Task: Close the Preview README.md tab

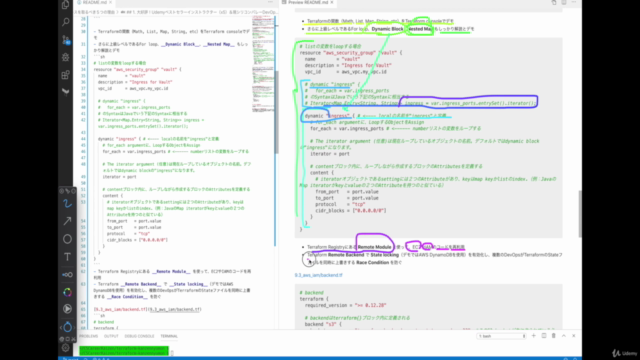Action: pyautogui.click(x=332, y=2)
